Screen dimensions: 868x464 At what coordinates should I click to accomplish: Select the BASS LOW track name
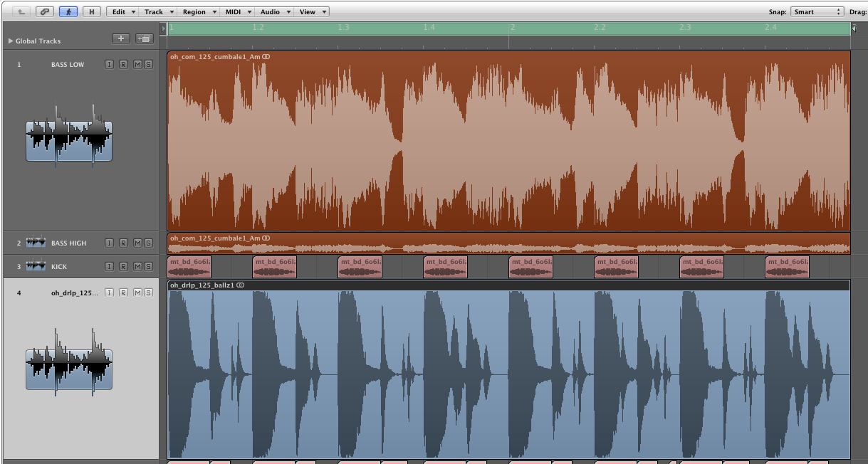coord(68,65)
